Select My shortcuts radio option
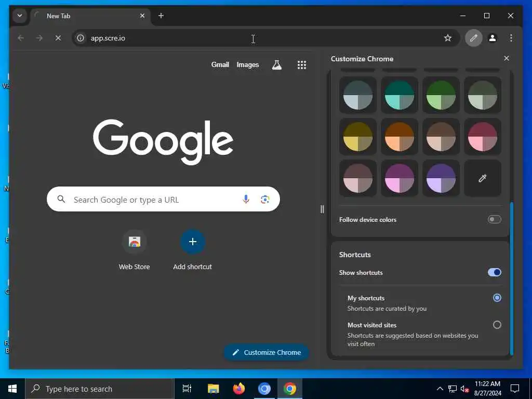 497,298
